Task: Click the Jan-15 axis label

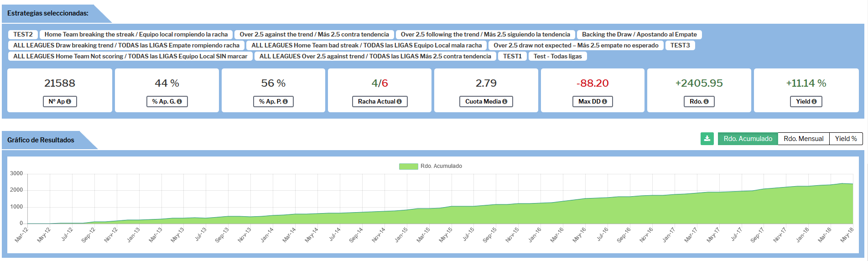Action: tap(401, 235)
